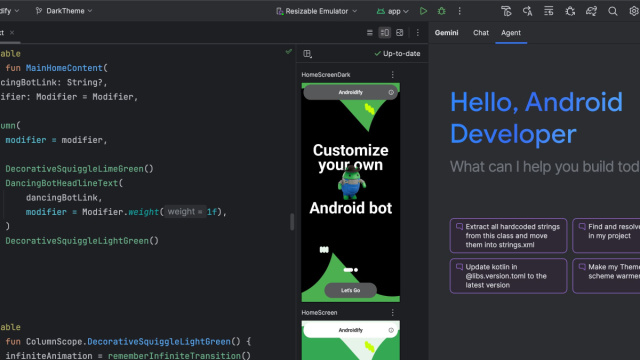Screen dimensions: 640x360
Task: Click the Apply Changes and Restart Activity icon
Action: (x=506, y=11)
